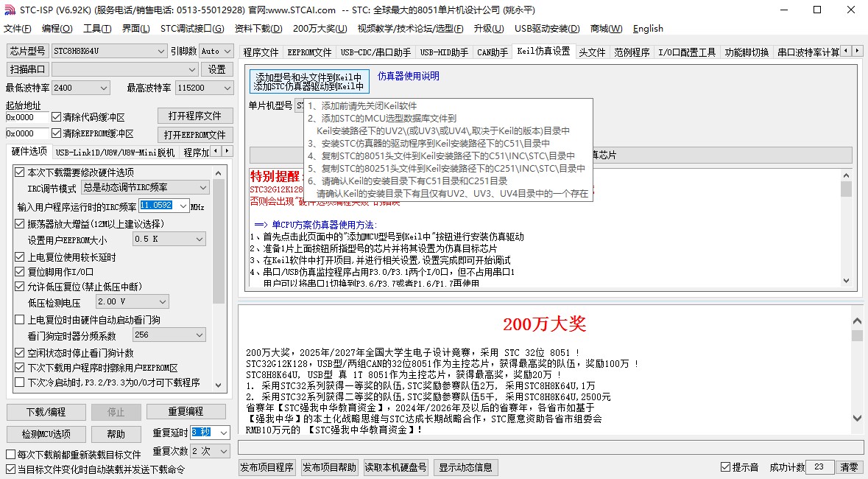Screen dimensions: 868x479
Task: Click code start address 0x0000 field
Action: click(27, 117)
